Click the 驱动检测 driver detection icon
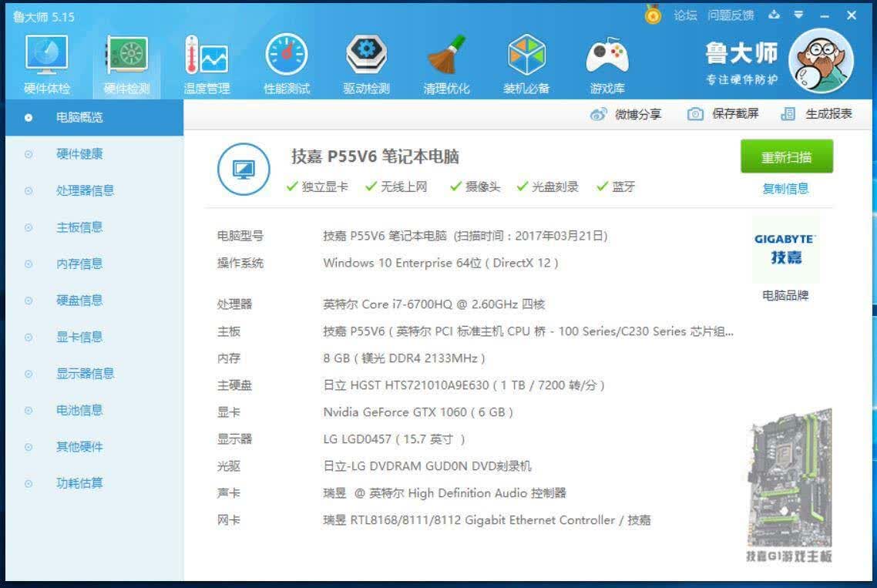Viewport: 877px width, 588px height. coord(366,55)
